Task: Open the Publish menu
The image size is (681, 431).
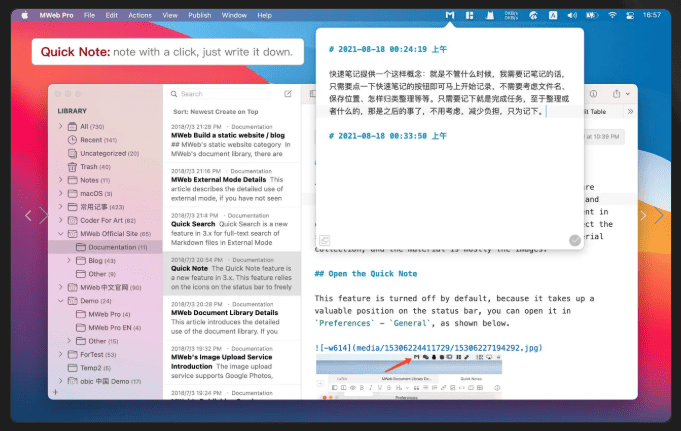Action: click(x=200, y=15)
